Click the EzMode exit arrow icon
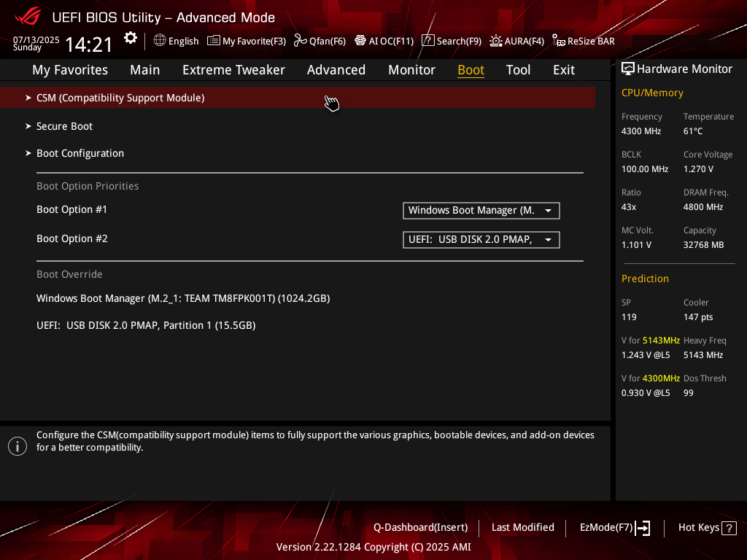This screenshot has height=560, width=747. pos(643,528)
